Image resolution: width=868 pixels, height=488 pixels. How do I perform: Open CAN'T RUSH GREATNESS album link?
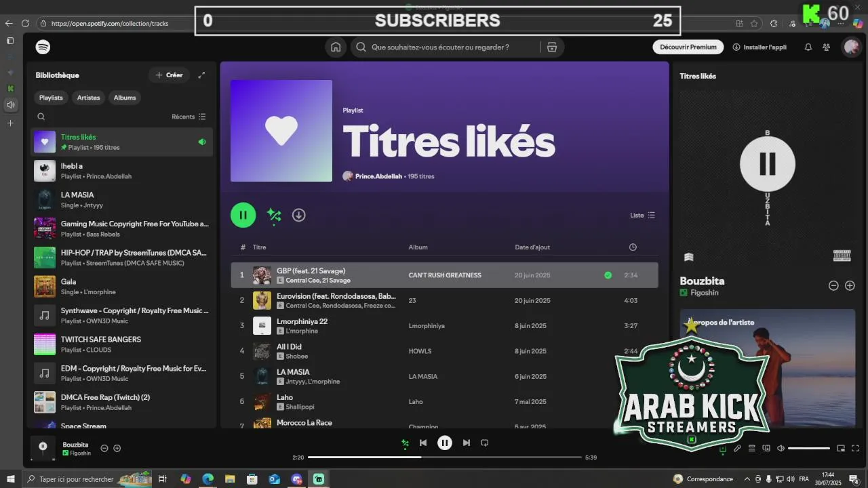[445, 275]
